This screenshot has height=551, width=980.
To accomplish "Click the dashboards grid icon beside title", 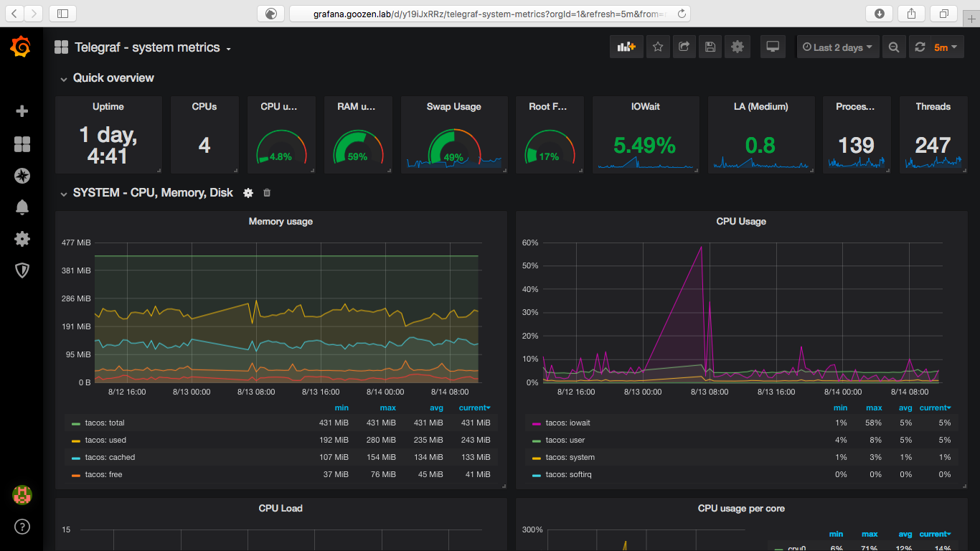I will 61,47.
